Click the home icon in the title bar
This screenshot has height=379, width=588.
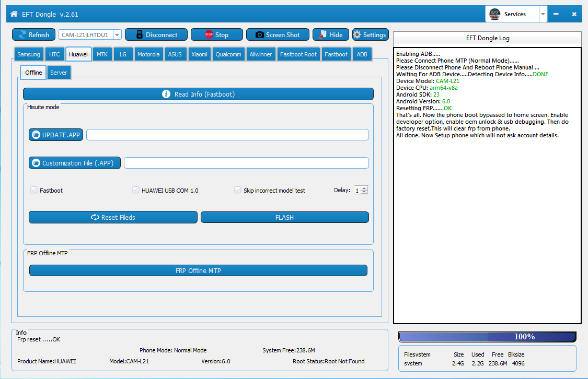(x=14, y=14)
